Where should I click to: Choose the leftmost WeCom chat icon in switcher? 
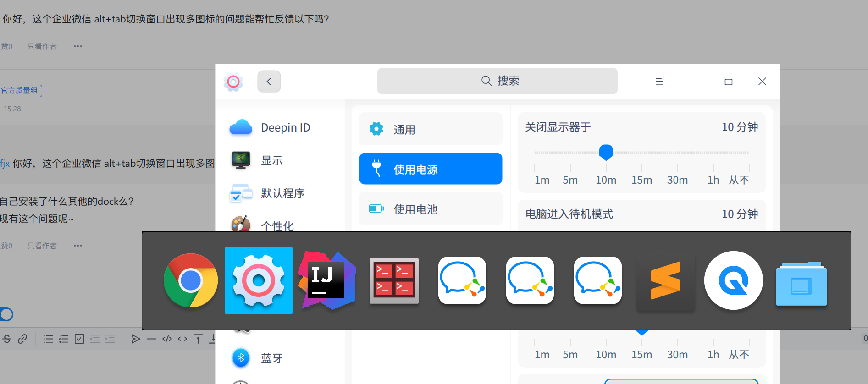tap(462, 280)
